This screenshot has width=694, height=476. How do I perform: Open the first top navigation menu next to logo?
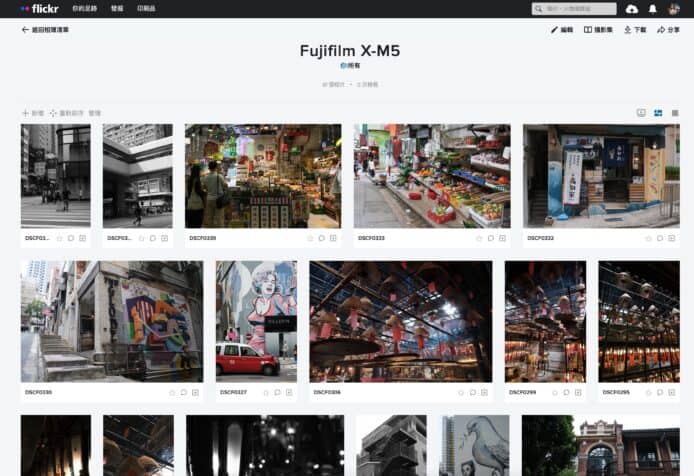click(x=84, y=8)
